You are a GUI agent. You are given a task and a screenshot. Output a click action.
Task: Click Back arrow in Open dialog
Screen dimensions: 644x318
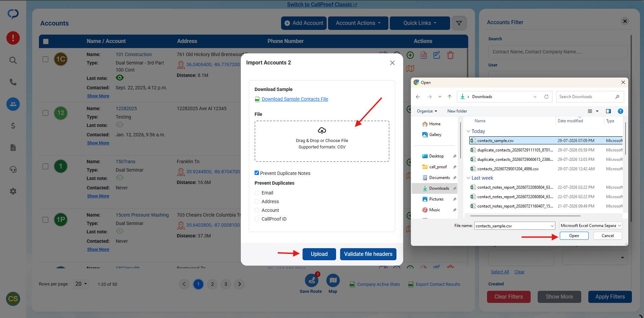pos(418,97)
